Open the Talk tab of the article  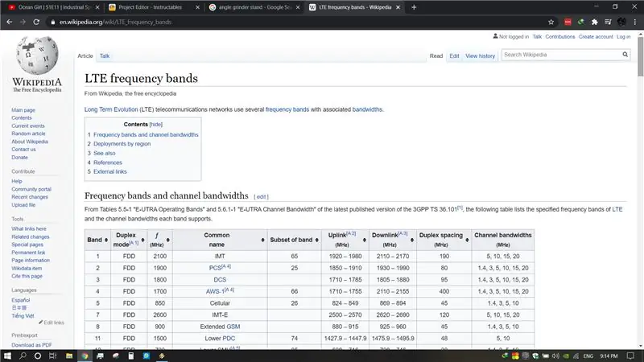click(x=105, y=56)
